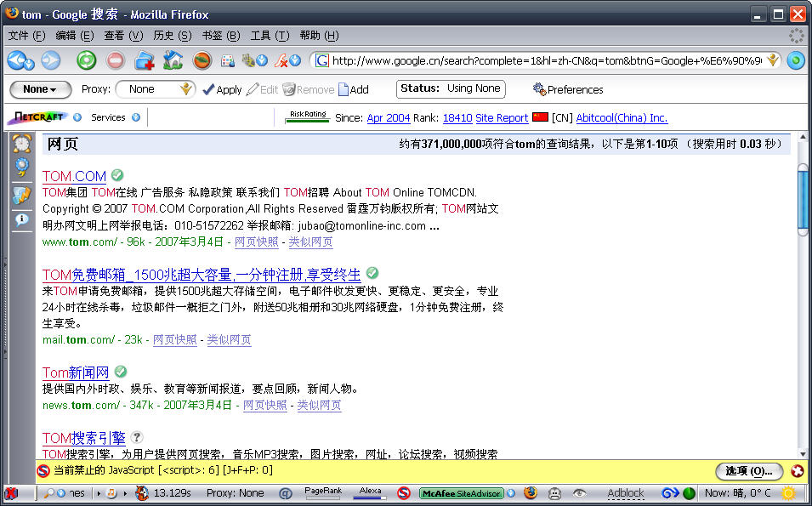
Task: Click the magnifier search icon in status bar
Action: (49, 493)
